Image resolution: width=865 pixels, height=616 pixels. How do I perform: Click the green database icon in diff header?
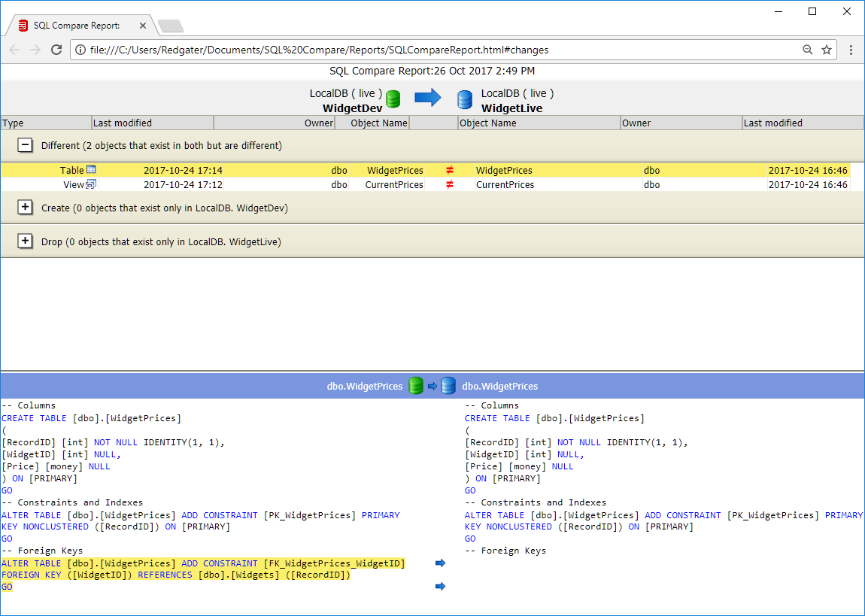[416, 386]
